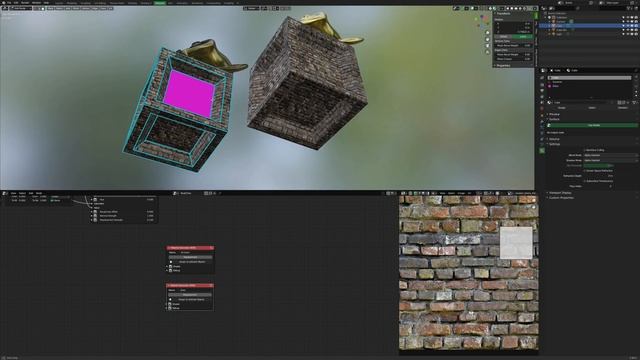Select the top highlighted material slot
Screen dimensions: 640x360
click(x=590, y=78)
